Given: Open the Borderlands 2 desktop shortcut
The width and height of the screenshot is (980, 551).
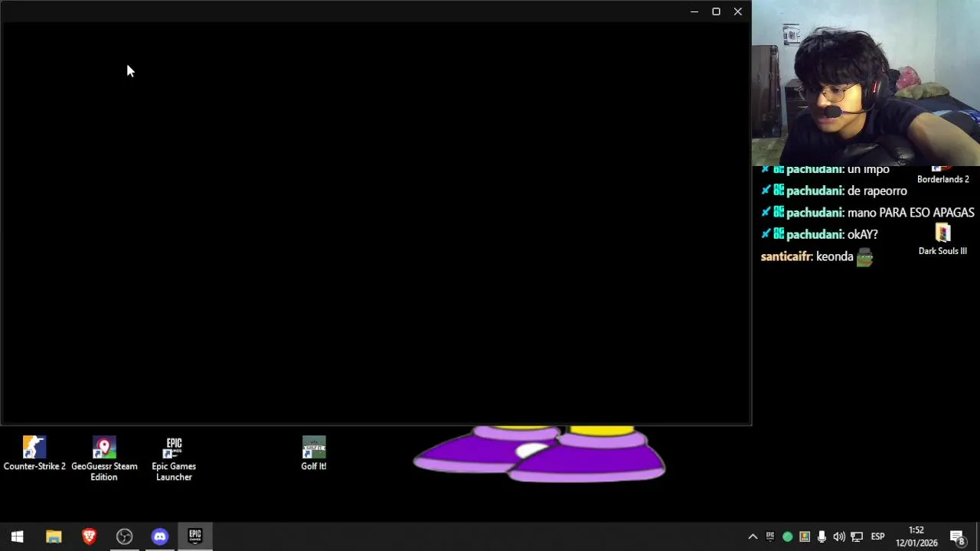Looking at the screenshot, I should click(942, 176).
